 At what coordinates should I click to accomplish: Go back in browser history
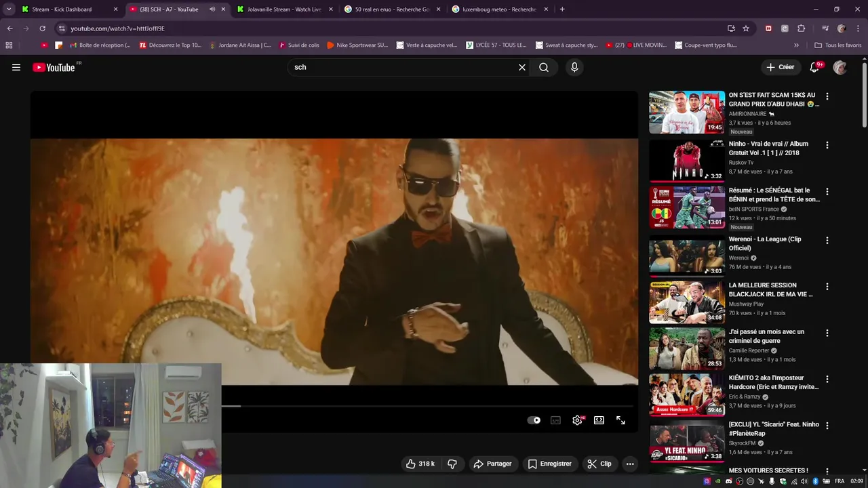coord(9,28)
